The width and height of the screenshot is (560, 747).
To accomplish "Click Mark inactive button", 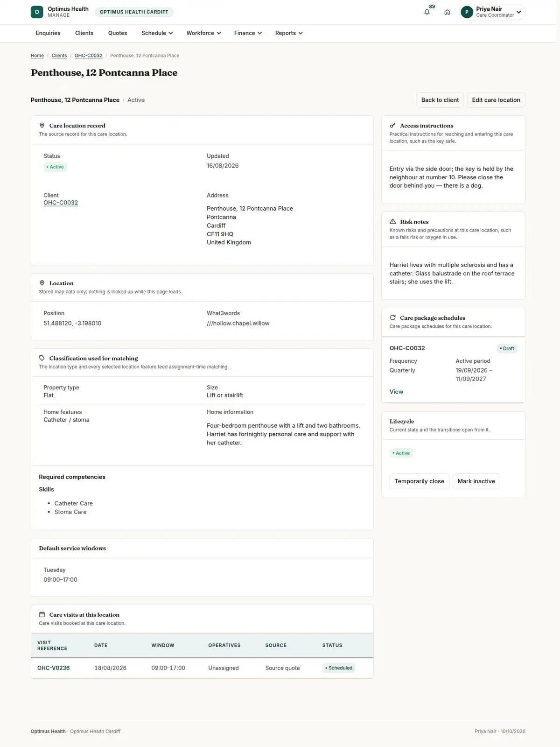I will tap(476, 481).
